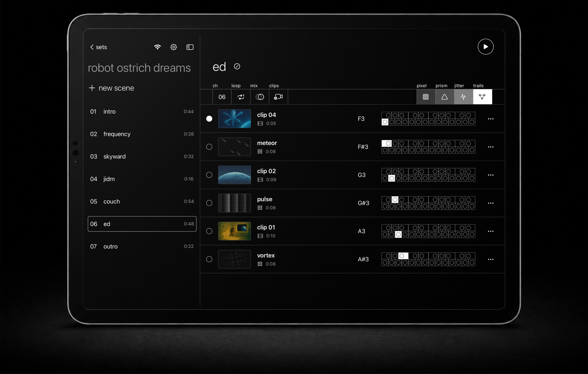This screenshot has width=588, height=374.
Task: Click the A3 note assignment
Action: [361, 231]
